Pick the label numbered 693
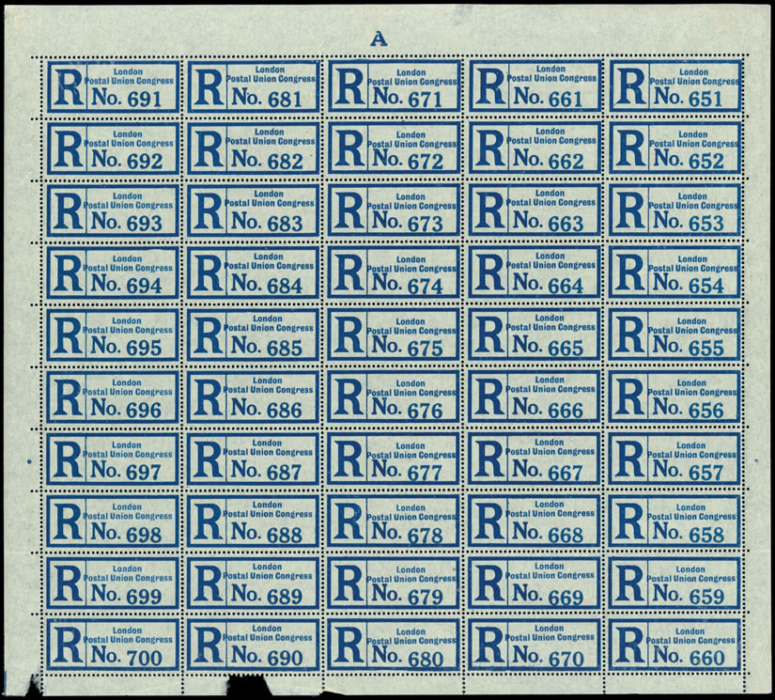Screen dimensions: 775x700 pyautogui.click(x=113, y=211)
